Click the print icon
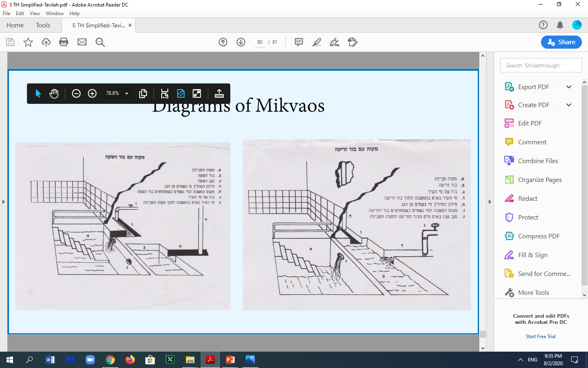 (64, 42)
